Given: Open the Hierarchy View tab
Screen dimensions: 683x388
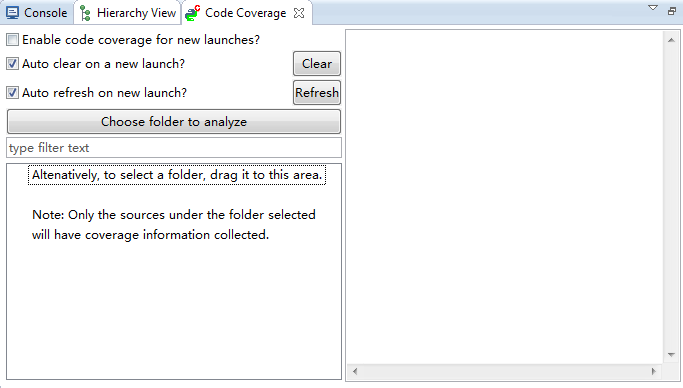Looking at the screenshot, I should coord(128,13).
